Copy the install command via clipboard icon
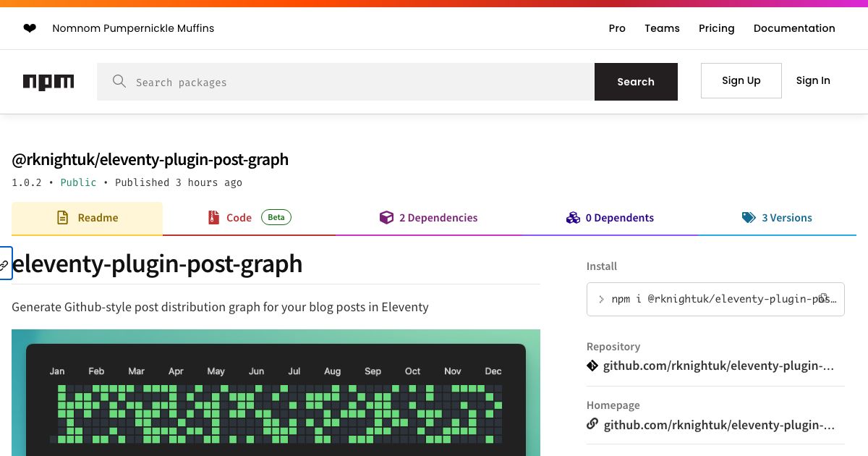This screenshot has width=868, height=456. pyautogui.click(x=824, y=297)
